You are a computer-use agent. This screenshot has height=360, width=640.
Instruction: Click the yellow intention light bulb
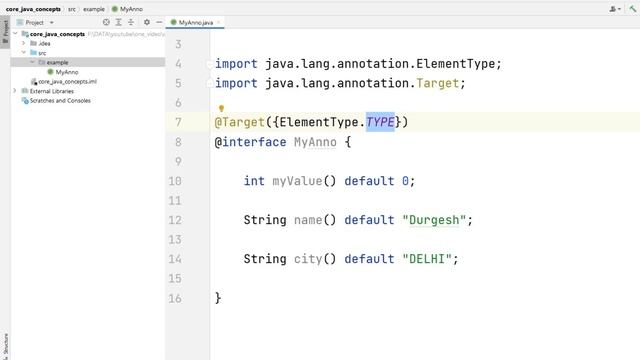click(221, 108)
